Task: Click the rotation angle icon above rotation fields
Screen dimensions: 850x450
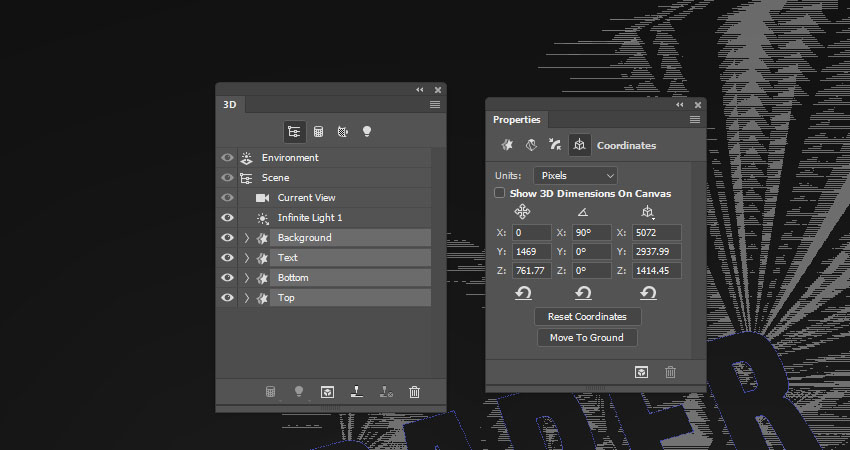Action: pyautogui.click(x=583, y=212)
